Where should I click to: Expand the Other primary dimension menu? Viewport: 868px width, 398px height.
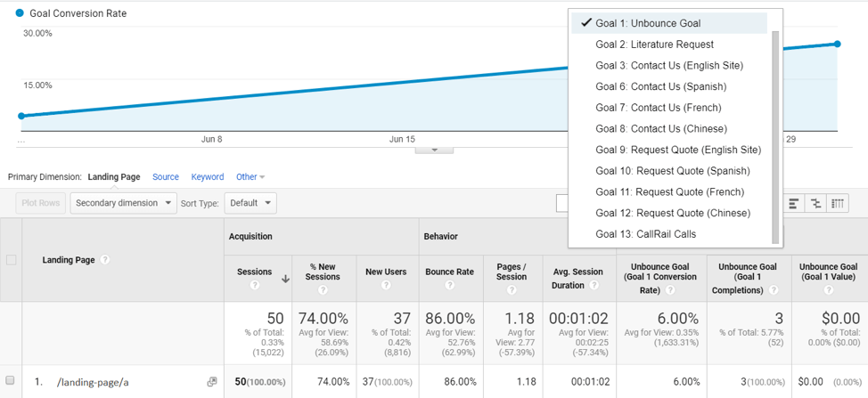(250, 177)
